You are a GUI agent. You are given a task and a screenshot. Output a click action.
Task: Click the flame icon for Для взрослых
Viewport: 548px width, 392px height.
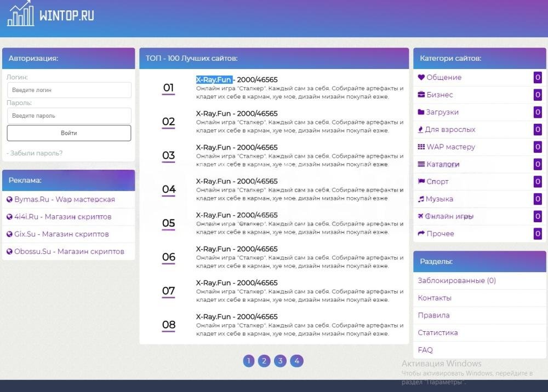pyautogui.click(x=421, y=130)
